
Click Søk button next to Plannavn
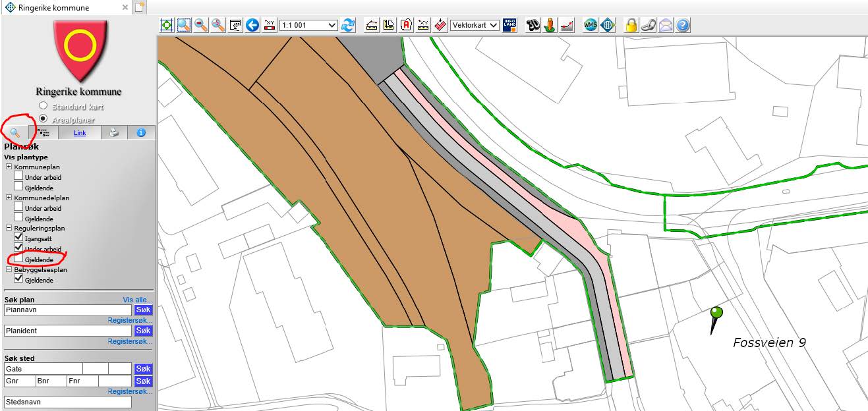[143, 310]
